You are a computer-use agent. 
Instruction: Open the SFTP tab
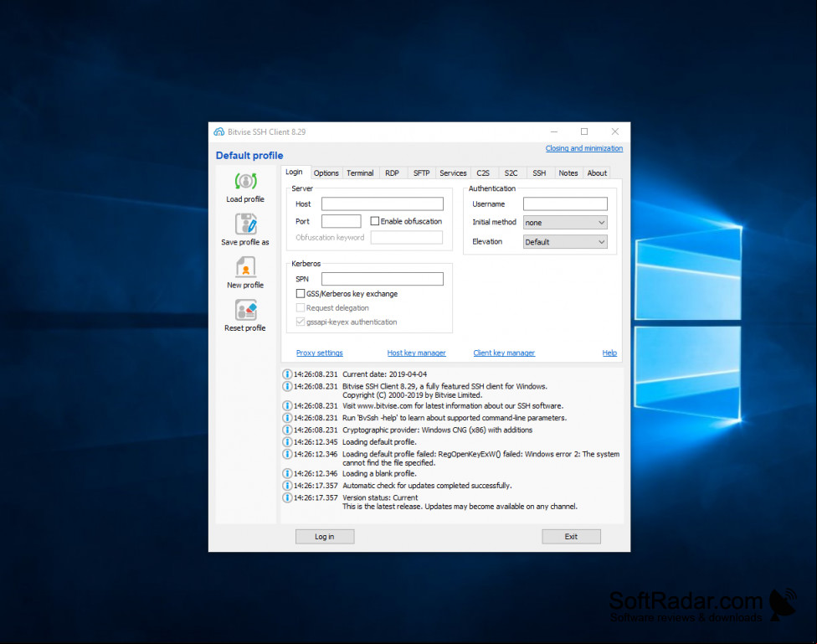422,173
